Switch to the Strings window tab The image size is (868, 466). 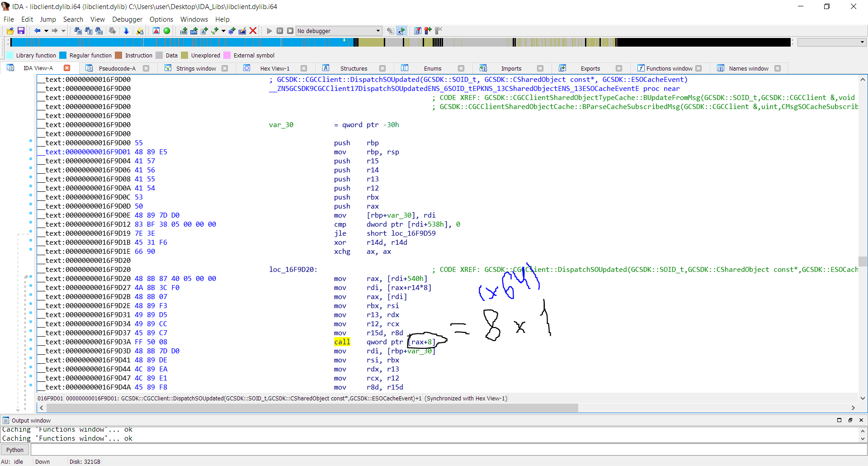(196, 68)
